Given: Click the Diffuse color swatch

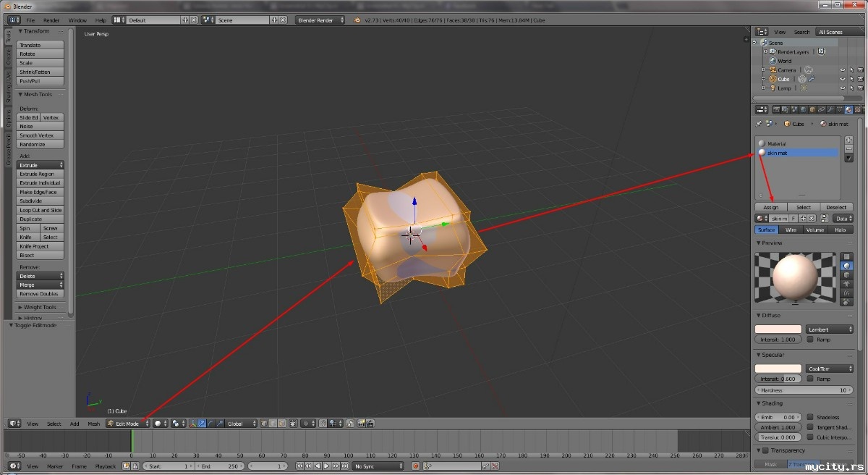Looking at the screenshot, I should point(778,329).
